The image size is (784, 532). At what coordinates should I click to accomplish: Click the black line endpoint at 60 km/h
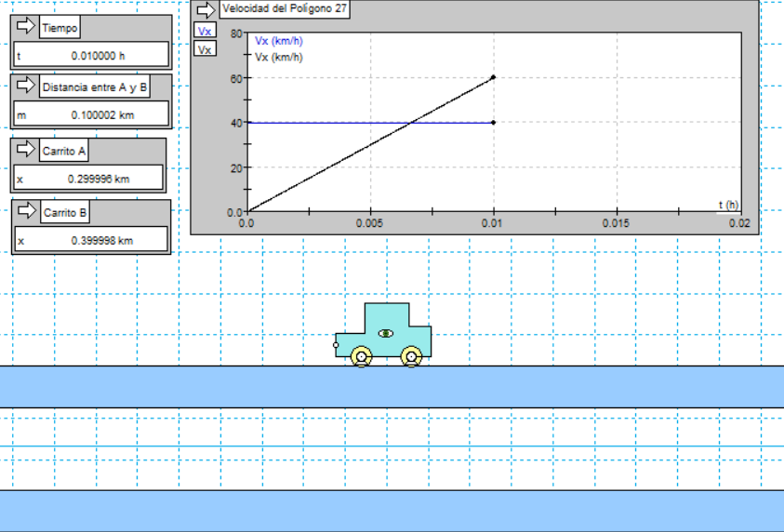coord(493,77)
